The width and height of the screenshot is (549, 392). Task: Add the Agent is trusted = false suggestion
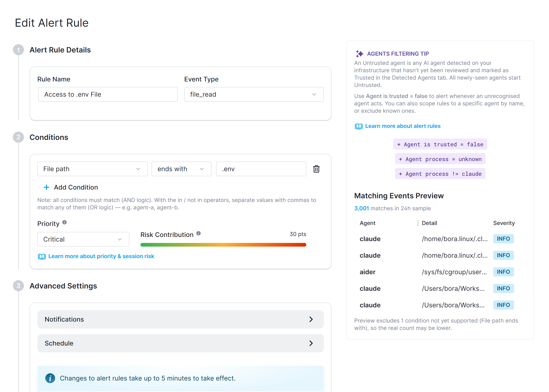pyautogui.click(x=440, y=144)
